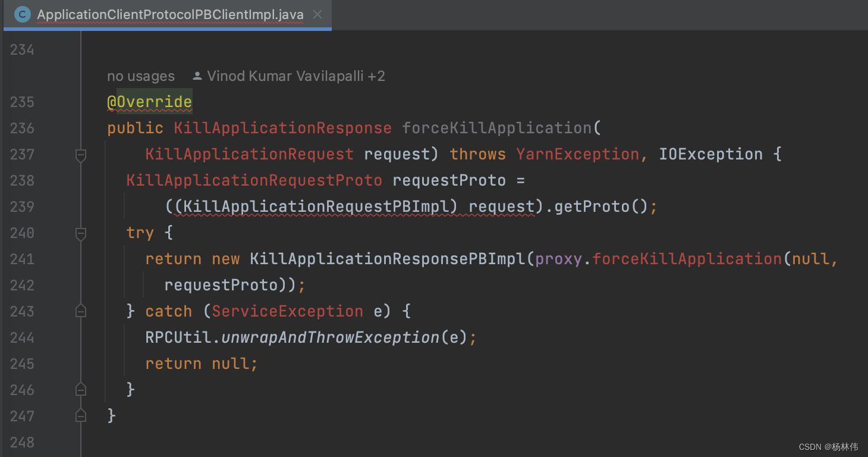
Task: Click the forceKillApplication method name on line 236
Action: [497, 128]
